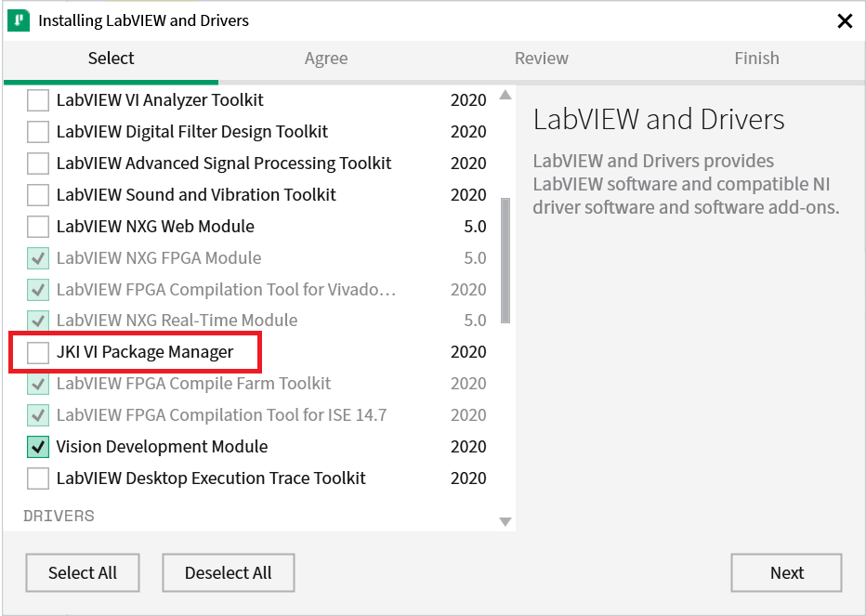Viewport: 866px width, 616px height.
Task: Click LabVIEW FPGA Compilation Tool for Vivado label
Action: click(x=226, y=289)
